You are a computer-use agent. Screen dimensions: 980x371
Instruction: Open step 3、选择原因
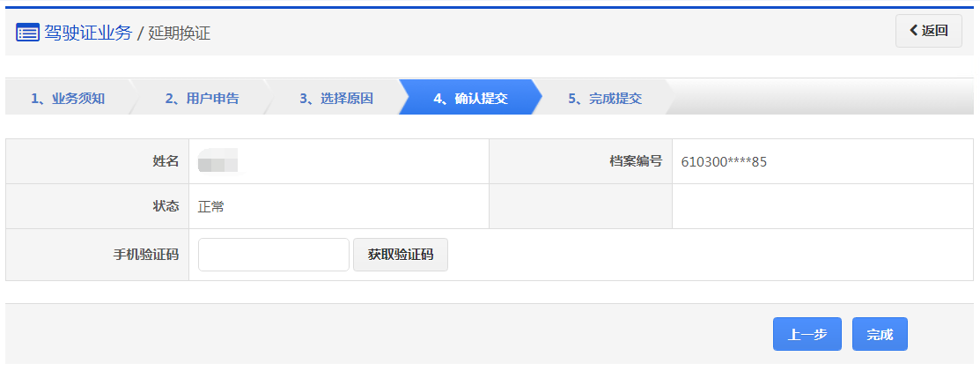336,98
